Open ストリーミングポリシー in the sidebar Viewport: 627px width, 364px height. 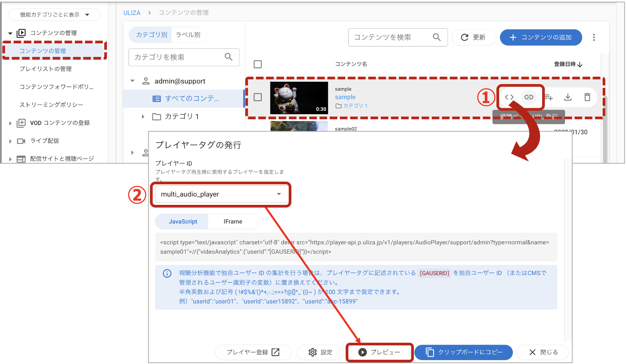[52, 105]
